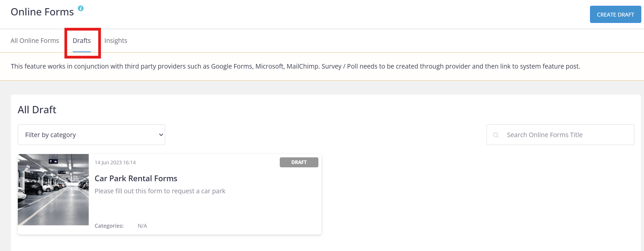Click the Online Forms page heading
The height and width of the screenshot is (251, 644).
pyautogui.click(x=42, y=12)
